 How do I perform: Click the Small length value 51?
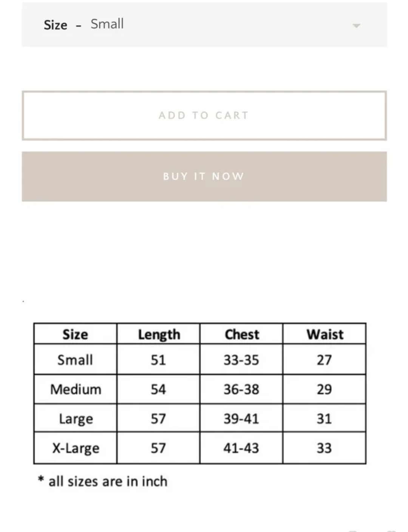(158, 360)
